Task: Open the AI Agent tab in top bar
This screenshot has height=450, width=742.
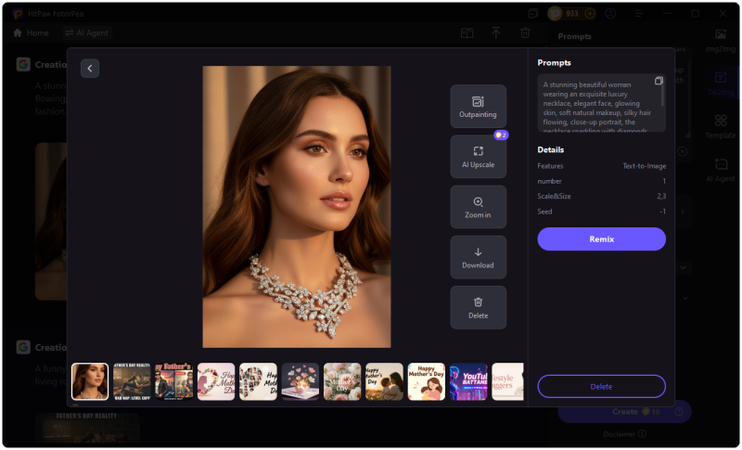Action: [x=87, y=33]
